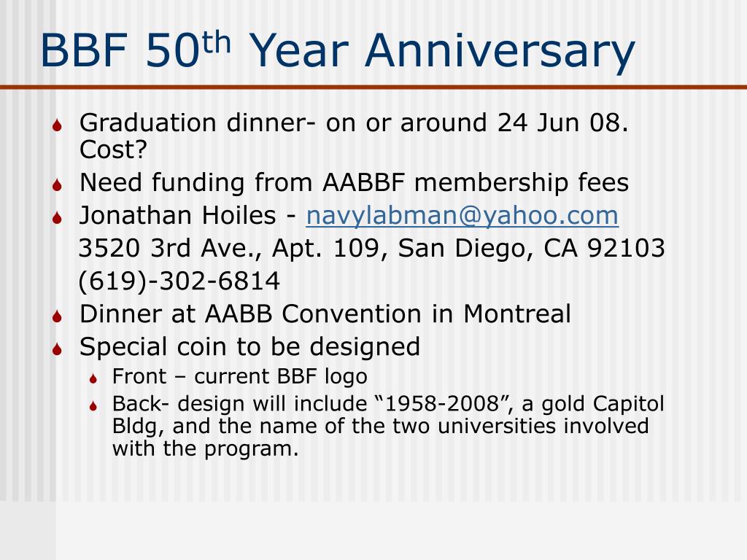Click the 1958-2008 back design paragraph
747x560 pixels.
[388, 426]
